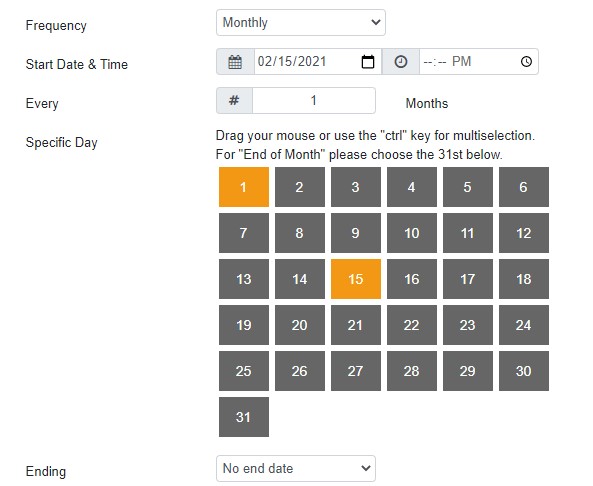This screenshot has width=593, height=486.
Task: Click the Every months number field
Action: point(314,101)
